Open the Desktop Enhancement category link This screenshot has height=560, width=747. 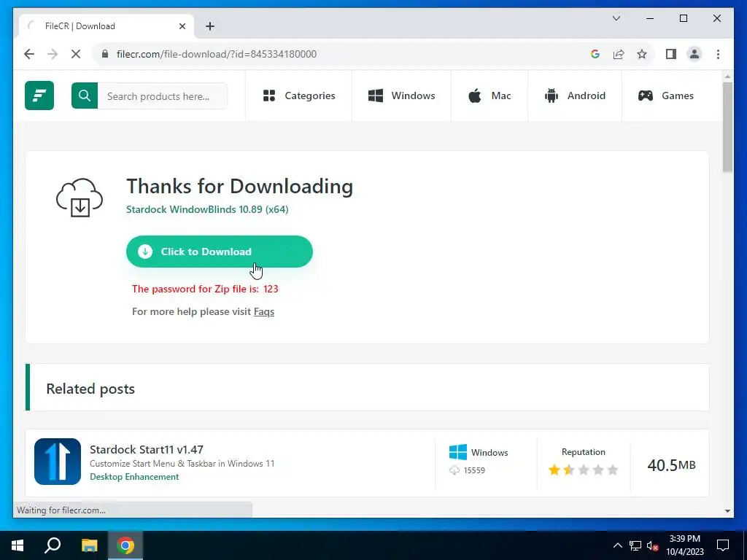point(134,477)
